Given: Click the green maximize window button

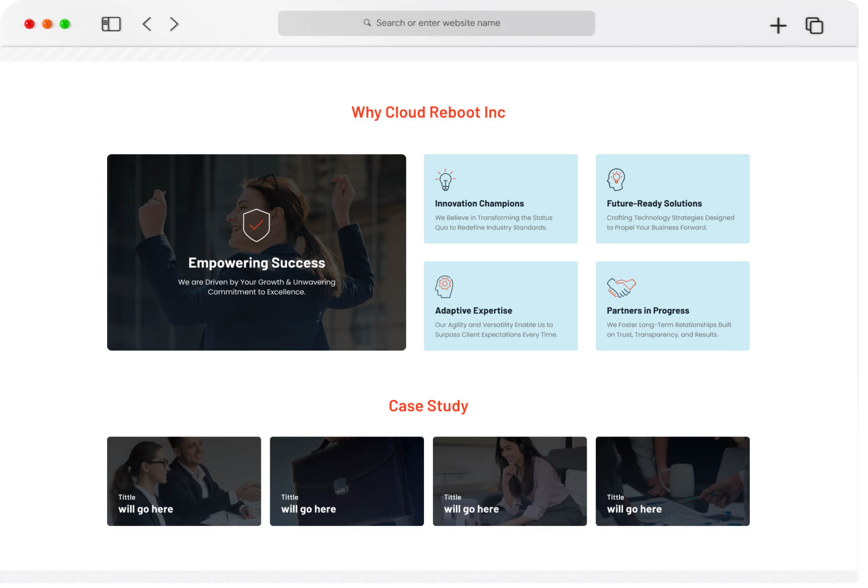Looking at the screenshot, I should tap(65, 24).
